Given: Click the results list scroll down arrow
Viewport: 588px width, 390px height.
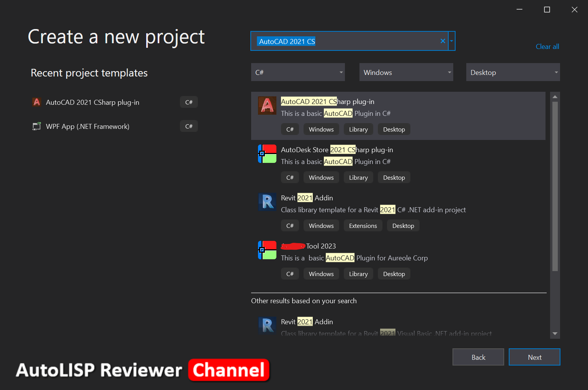Looking at the screenshot, I should pyautogui.click(x=555, y=334).
